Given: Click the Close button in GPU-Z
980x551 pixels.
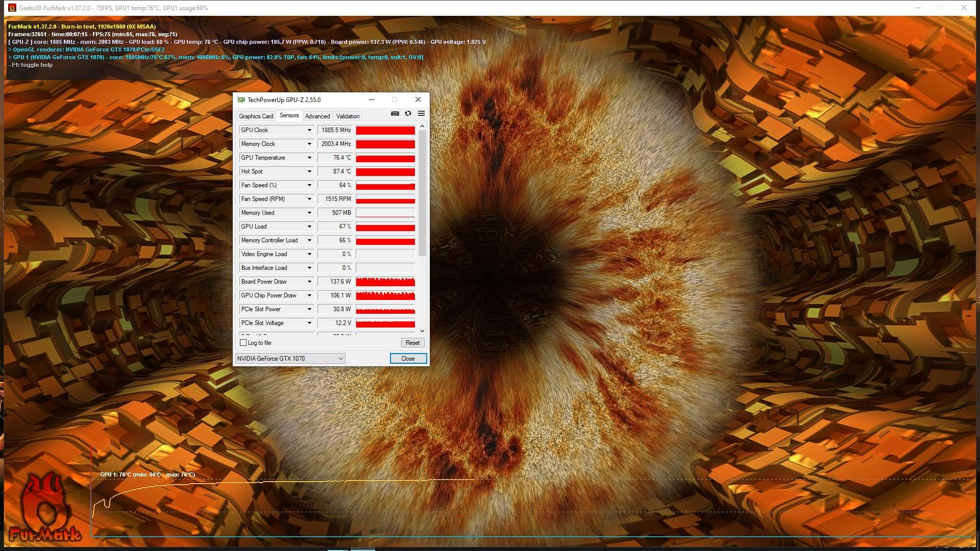Looking at the screenshot, I should click(x=408, y=359).
